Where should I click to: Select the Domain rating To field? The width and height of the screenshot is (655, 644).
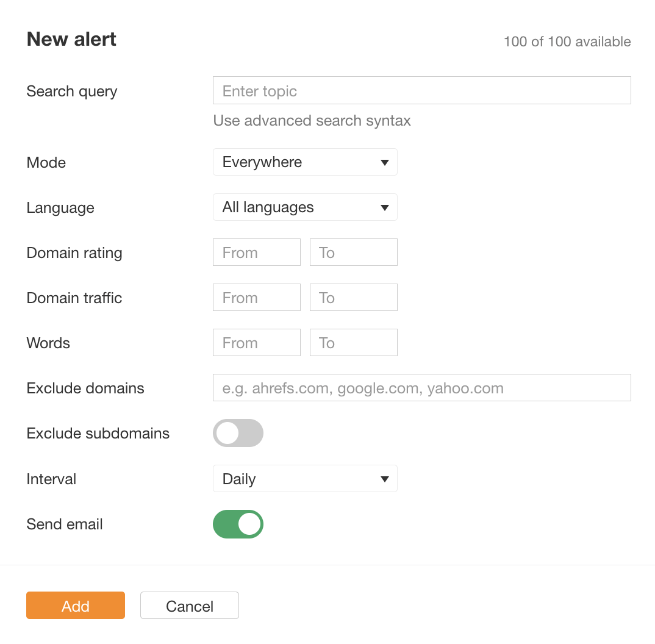[x=353, y=252]
